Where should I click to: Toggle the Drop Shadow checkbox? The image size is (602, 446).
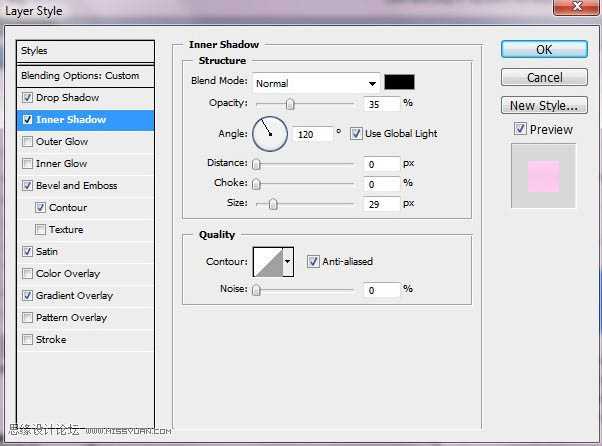27,97
